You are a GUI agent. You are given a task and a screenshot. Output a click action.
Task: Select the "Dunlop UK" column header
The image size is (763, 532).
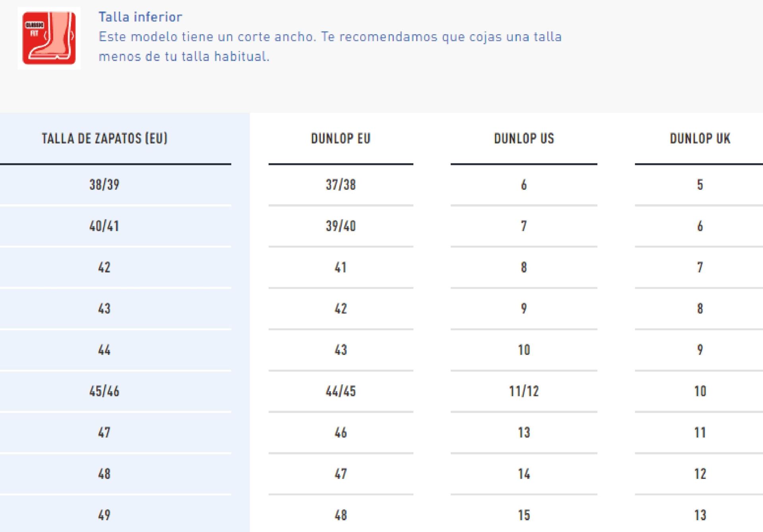click(700, 138)
